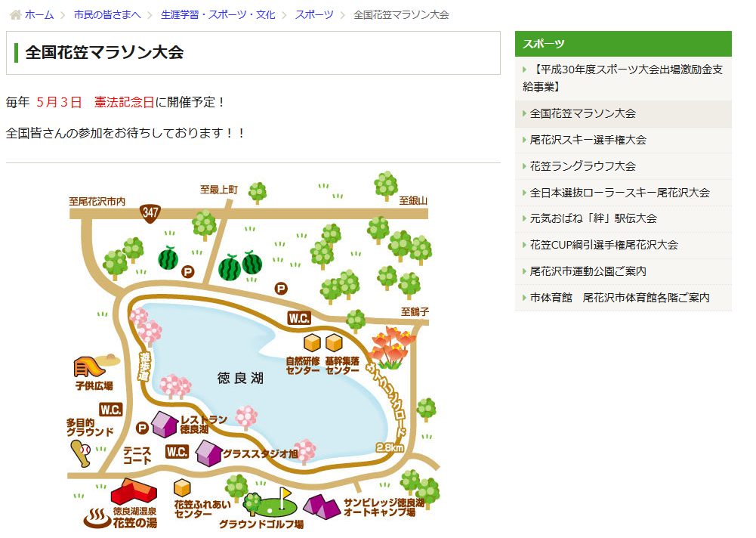Click the 至銀山 direction label
The height and width of the screenshot is (538, 756).
(x=413, y=201)
